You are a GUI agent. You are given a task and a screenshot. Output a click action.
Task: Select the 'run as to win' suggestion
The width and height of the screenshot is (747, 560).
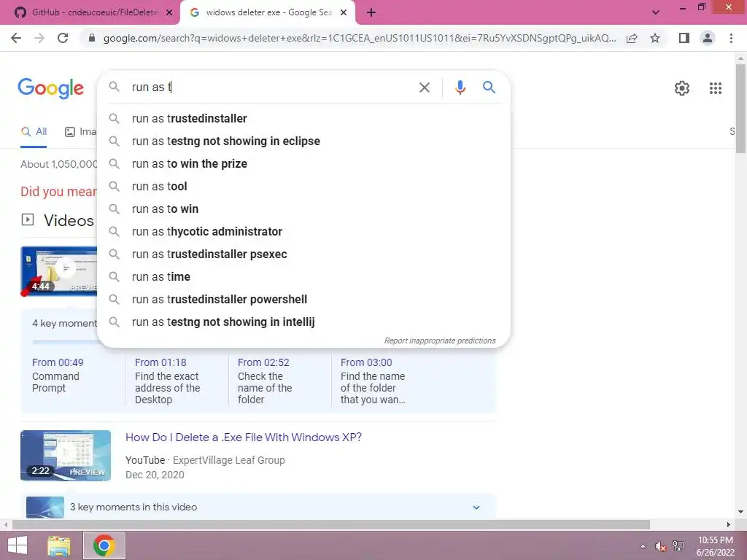303,209
